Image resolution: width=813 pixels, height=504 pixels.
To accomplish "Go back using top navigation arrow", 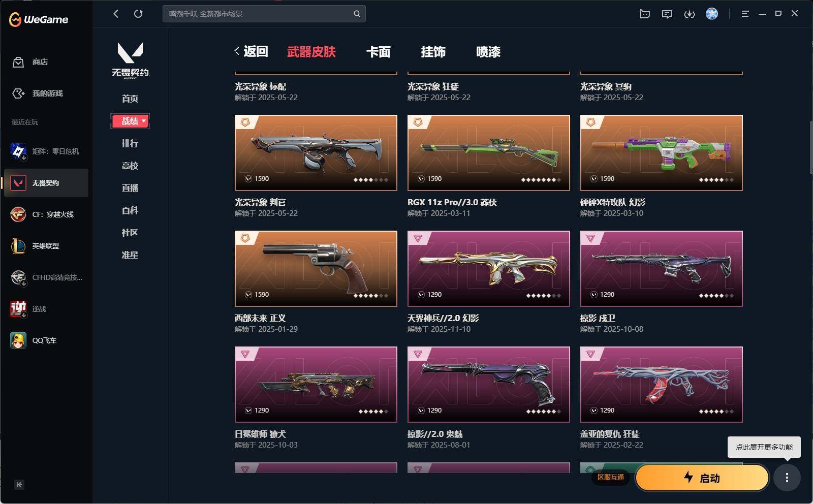I will 116,14.
